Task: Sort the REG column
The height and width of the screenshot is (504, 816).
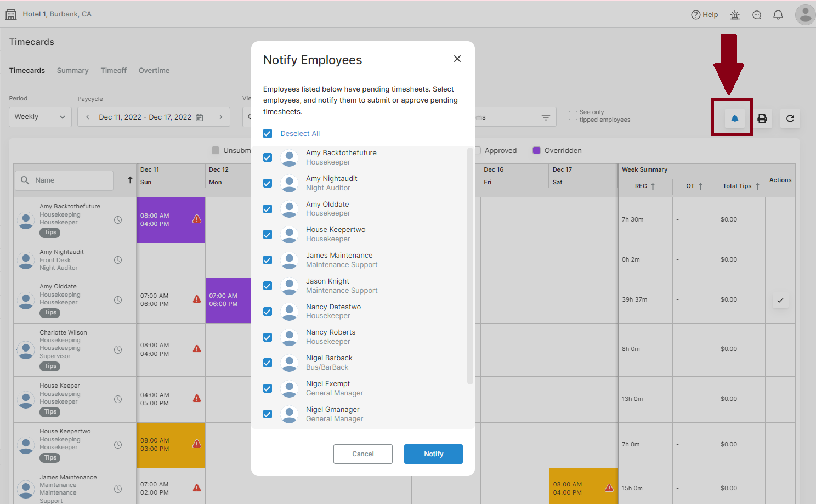Action: pyautogui.click(x=645, y=186)
